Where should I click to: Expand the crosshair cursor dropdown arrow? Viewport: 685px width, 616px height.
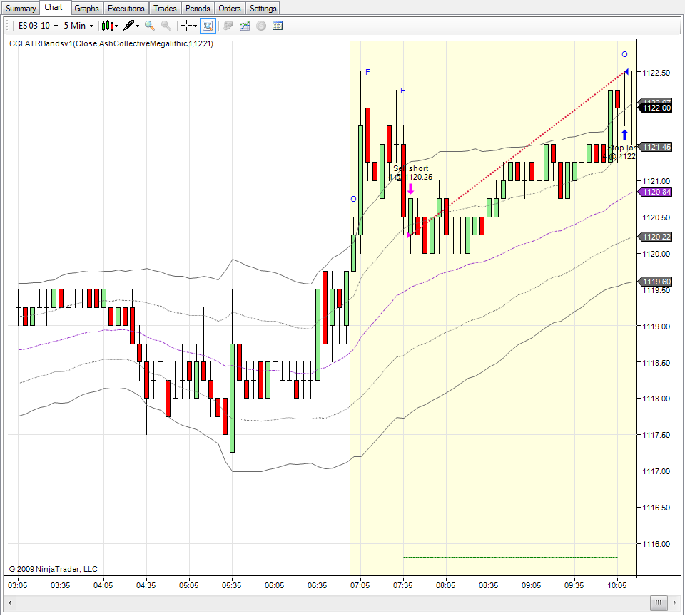195,26
